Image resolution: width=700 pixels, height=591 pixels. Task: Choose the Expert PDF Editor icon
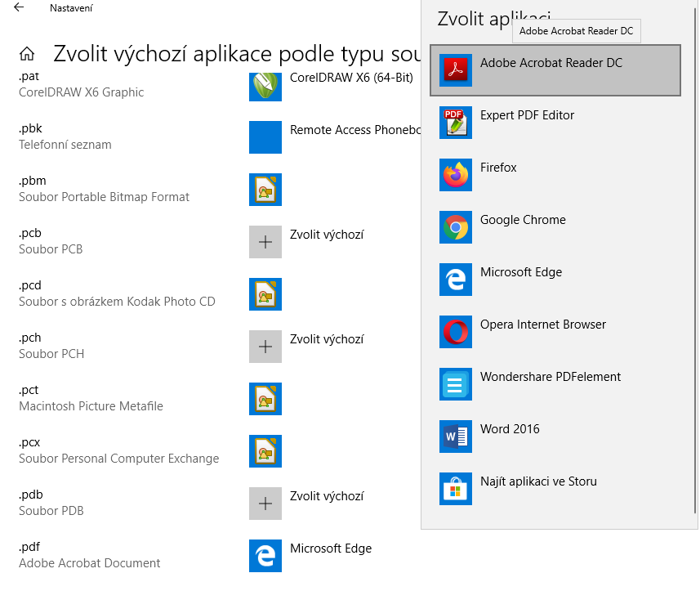pyautogui.click(x=455, y=123)
